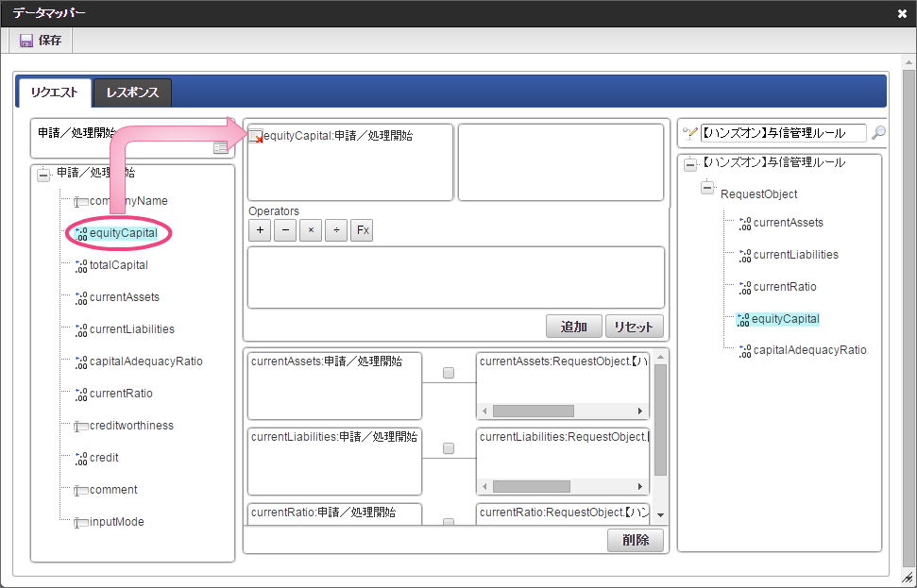Click down arrow of mapping list scrollbar
This screenshot has width=917, height=588.
(x=661, y=515)
